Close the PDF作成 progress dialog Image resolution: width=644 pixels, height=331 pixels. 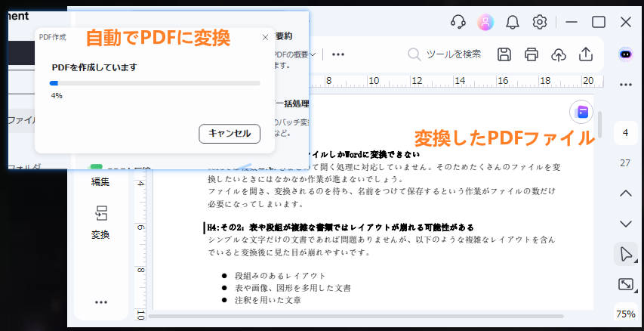click(265, 38)
